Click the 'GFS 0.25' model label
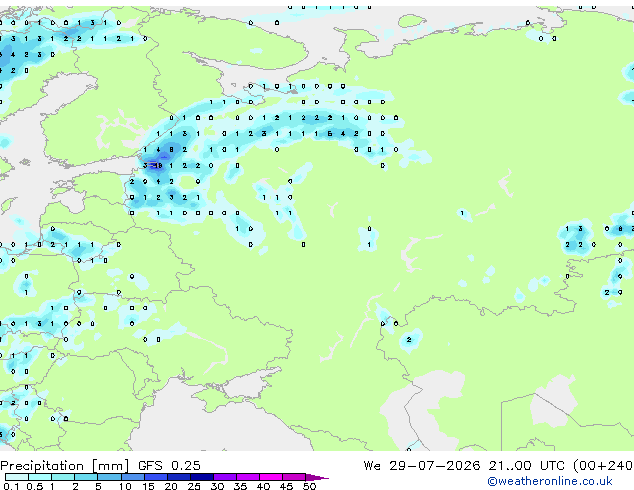 point(169,466)
